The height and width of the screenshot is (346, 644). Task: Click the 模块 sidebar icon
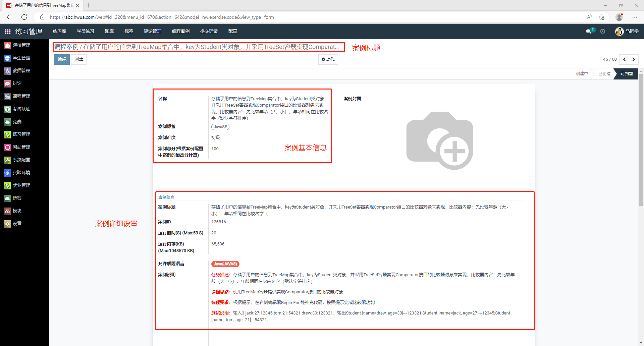tap(7, 211)
